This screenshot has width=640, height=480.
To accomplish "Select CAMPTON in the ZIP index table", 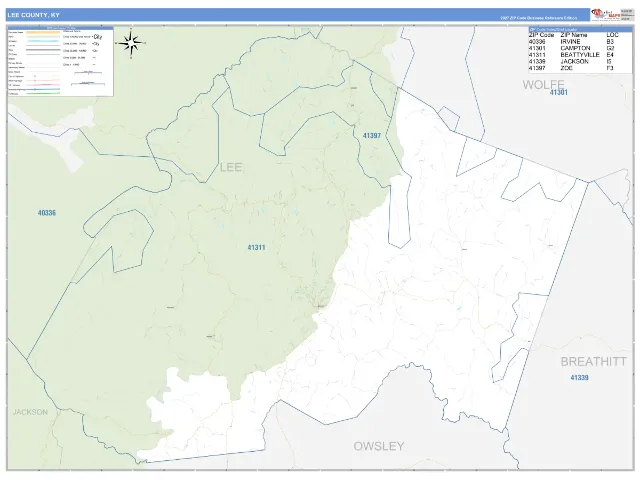I will (575, 48).
